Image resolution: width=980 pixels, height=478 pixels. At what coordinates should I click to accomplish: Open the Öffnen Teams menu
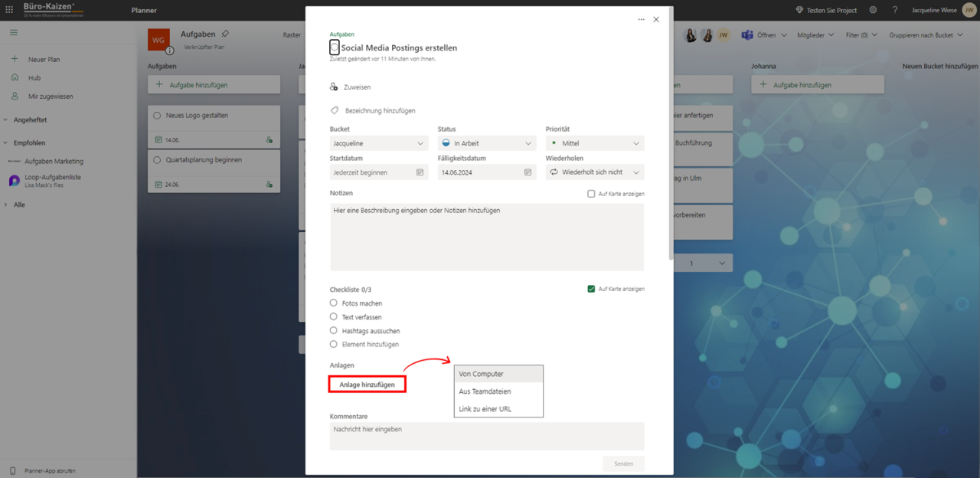[x=766, y=34]
